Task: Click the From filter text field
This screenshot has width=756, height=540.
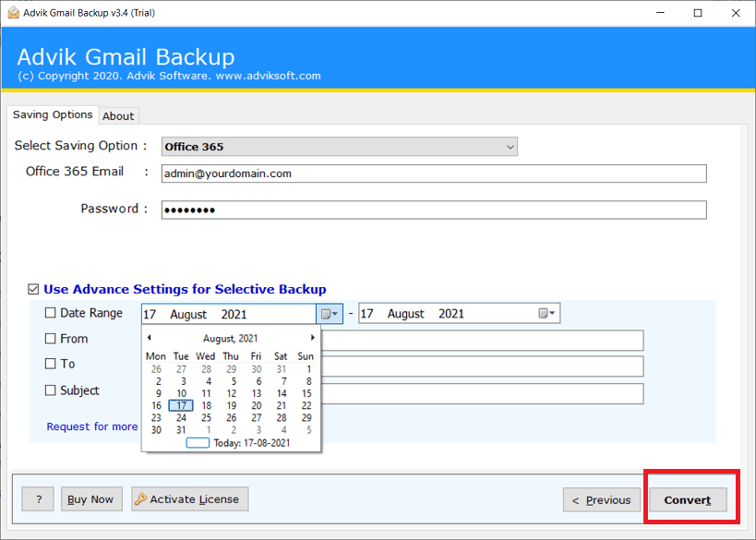Action: (x=482, y=341)
